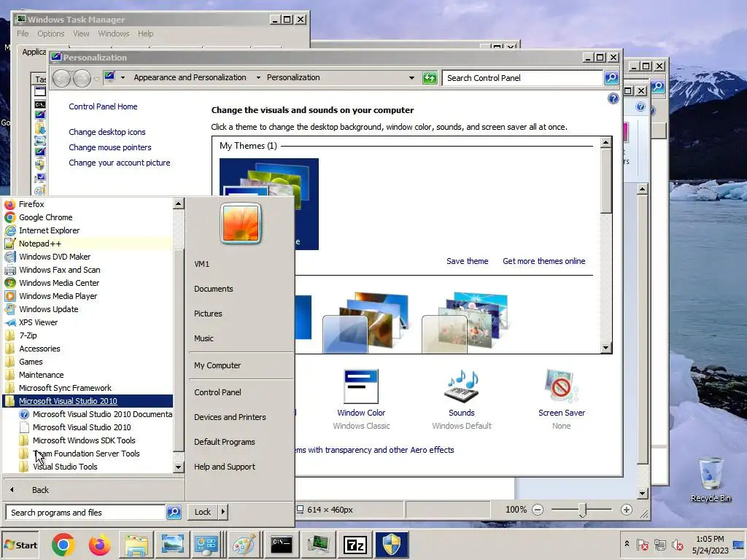Click the Start menu search magnifier icon
This screenshot has height=560, width=747.
[x=174, y=513]
